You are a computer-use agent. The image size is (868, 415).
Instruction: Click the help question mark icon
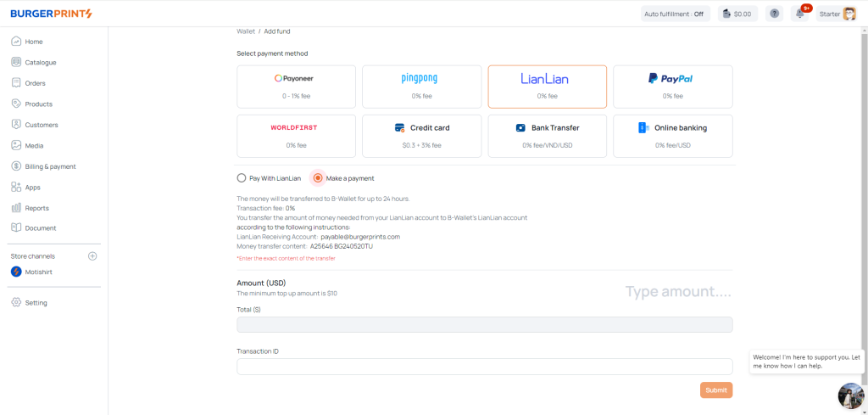[x=774, y=14]
